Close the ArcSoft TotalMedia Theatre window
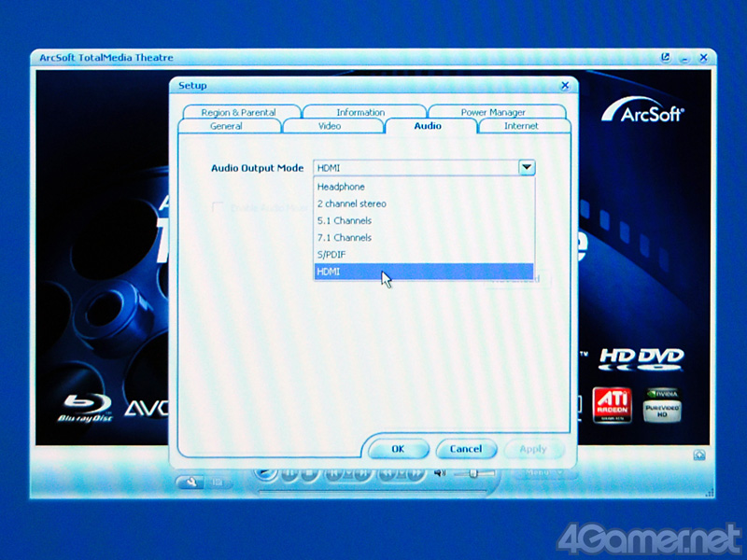Image resolution: width=747 pixels, height=560 pixels. coord(701,57)
